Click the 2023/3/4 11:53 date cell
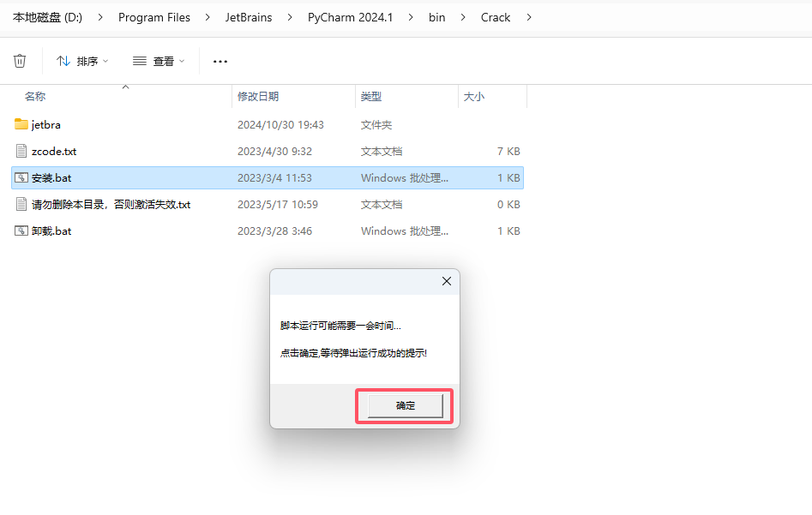 (274, 178)
